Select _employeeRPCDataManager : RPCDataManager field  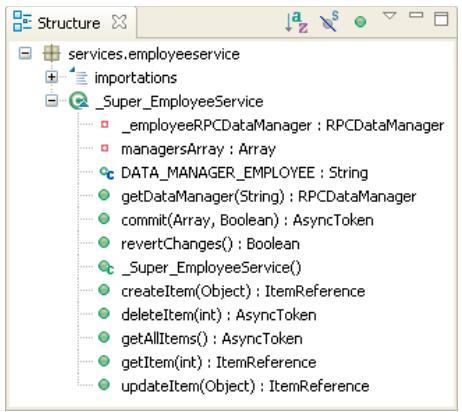tap(283, 125)
